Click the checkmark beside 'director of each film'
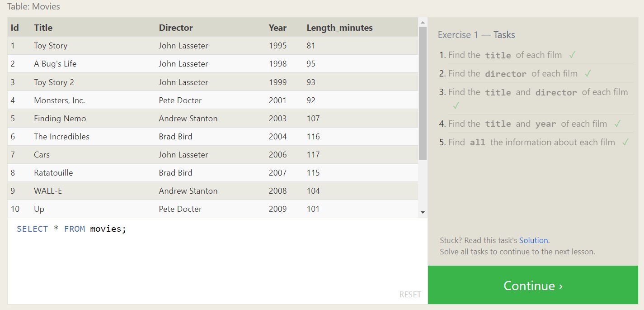The width and height of the screenshot is (644, 310). click(x=588, y=73)
